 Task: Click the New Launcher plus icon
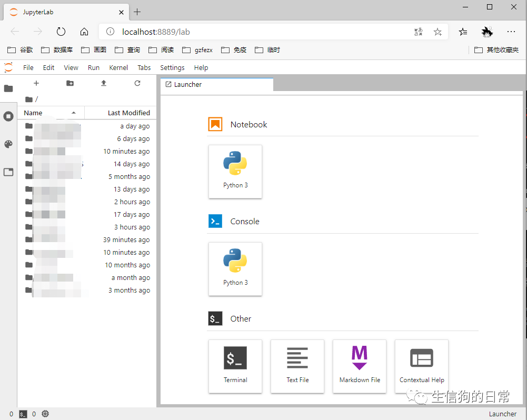tap(36, 83)
